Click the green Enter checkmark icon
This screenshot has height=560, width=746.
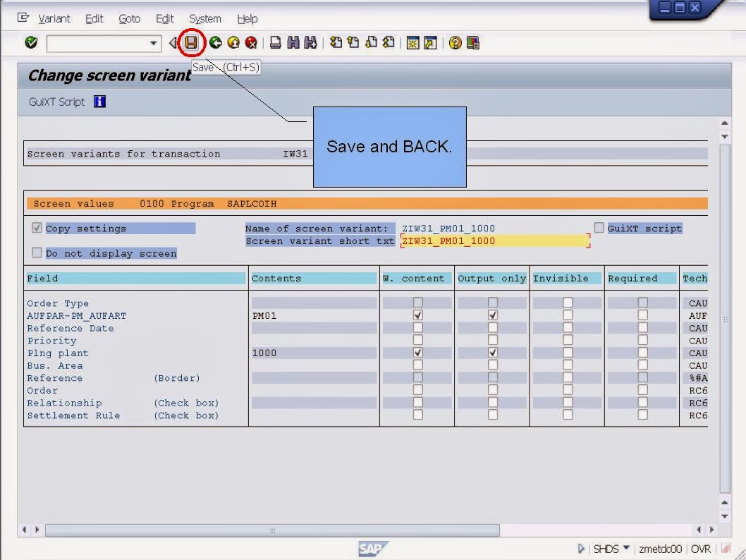tap(30, 42)
